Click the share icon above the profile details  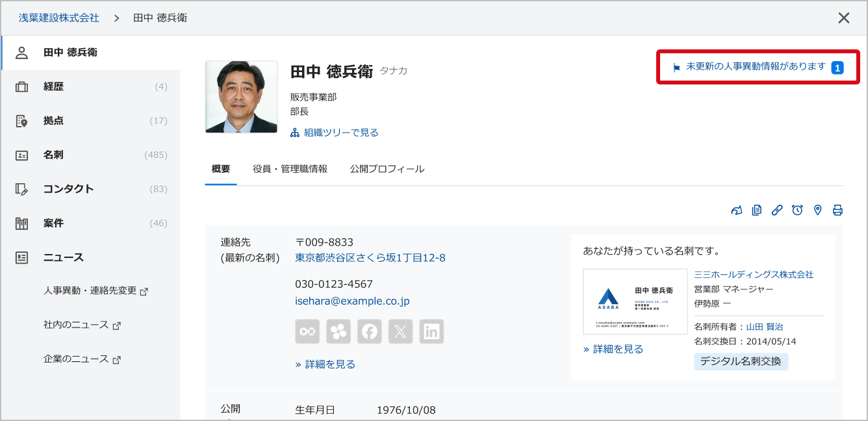coord(737,210)
